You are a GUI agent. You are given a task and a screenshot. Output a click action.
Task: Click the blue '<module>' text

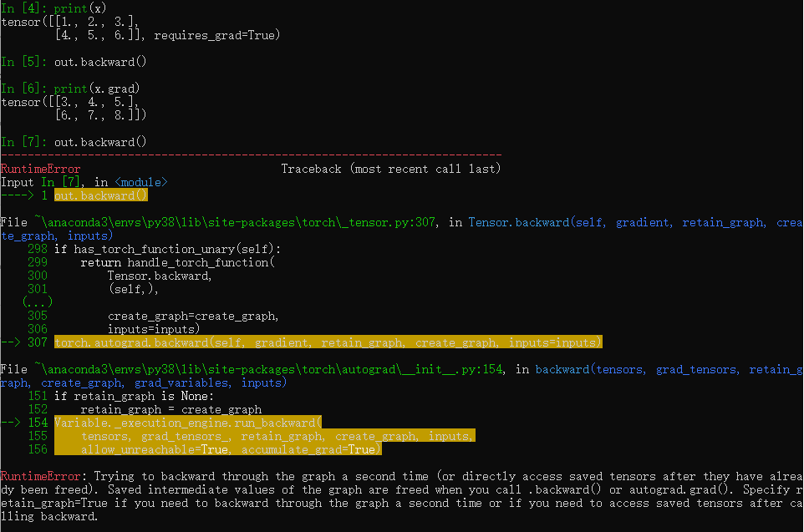coord(141,182)
